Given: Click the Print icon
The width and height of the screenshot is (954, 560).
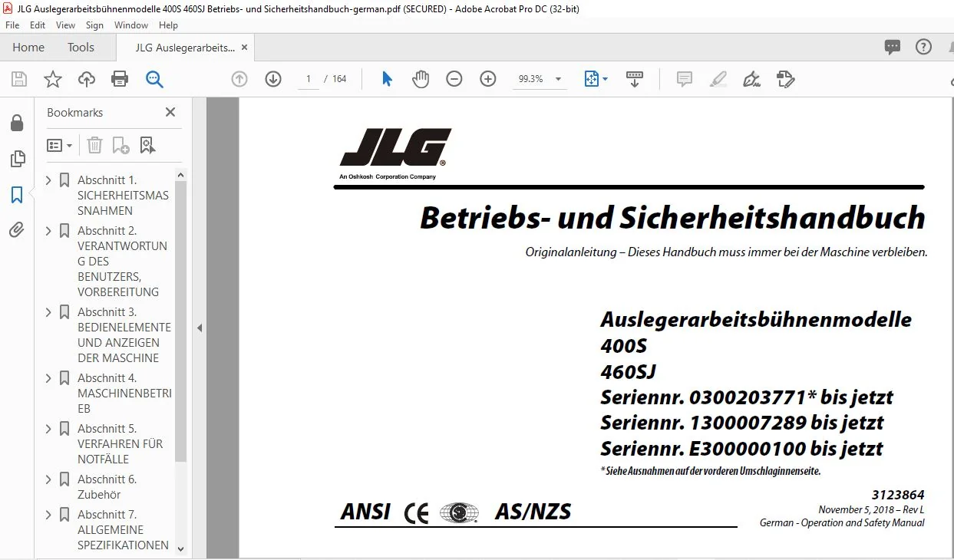Looking at the screenshot, I should coord(120,79).
